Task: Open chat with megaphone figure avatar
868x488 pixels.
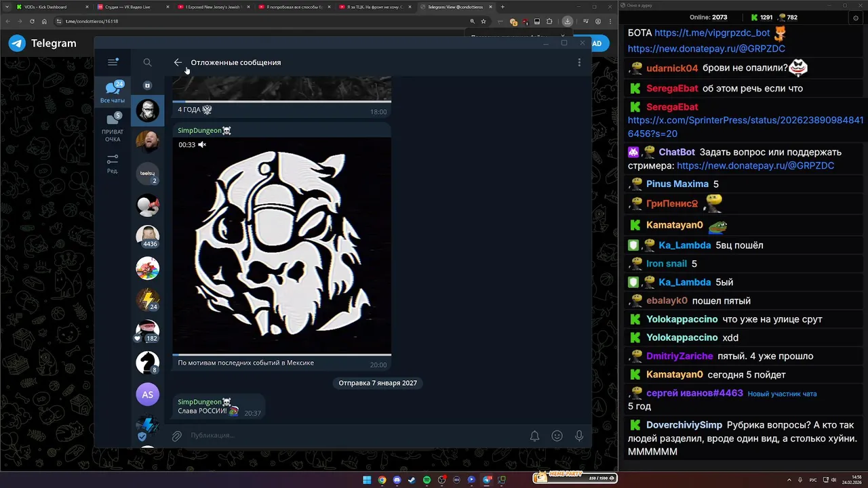Action: tap(148, 205)
